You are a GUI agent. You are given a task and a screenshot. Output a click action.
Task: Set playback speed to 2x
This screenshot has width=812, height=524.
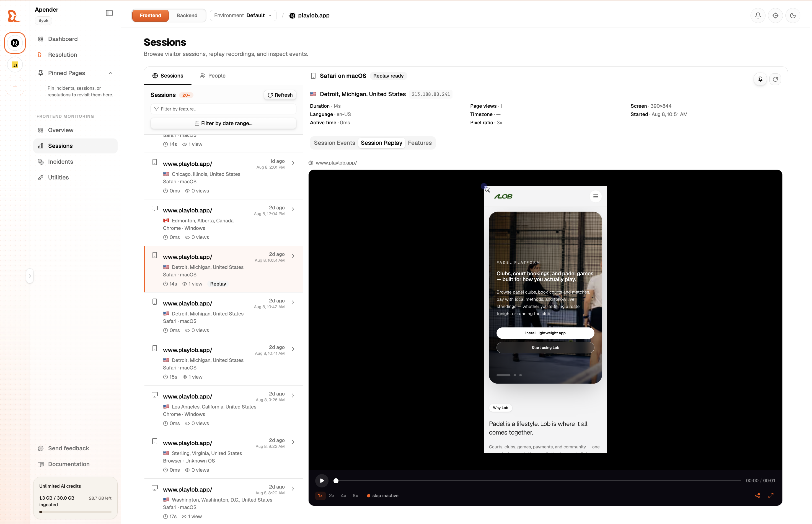pos(332,495)
